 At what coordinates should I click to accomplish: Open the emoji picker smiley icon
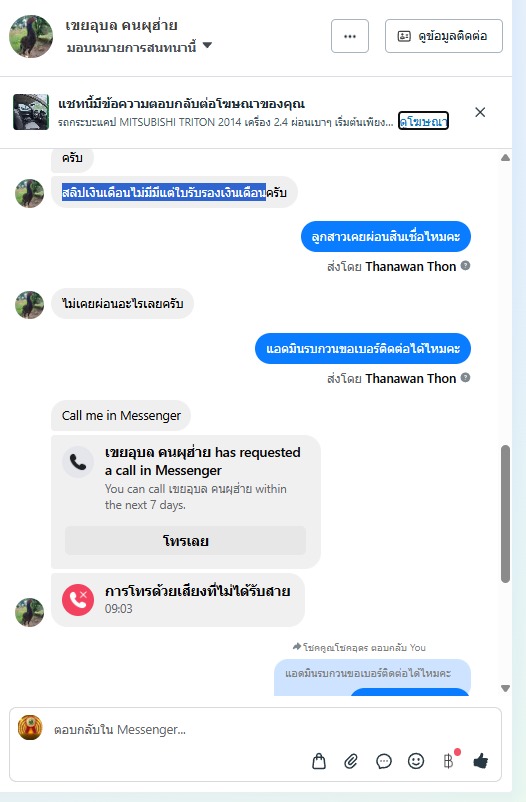pyautogui.click(x=416, y=761)
